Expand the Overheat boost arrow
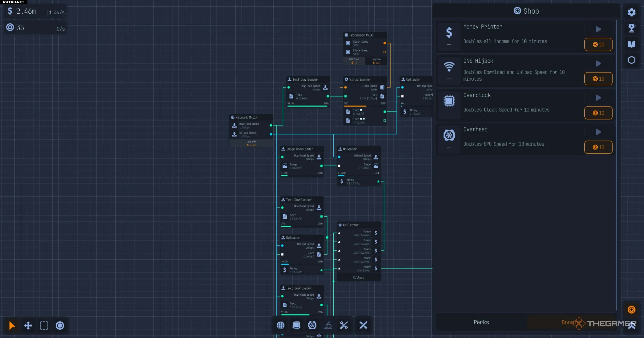Image resolution: width=644 pixels, height=338 pixels. pyautogui.click(x=598, y=132)
